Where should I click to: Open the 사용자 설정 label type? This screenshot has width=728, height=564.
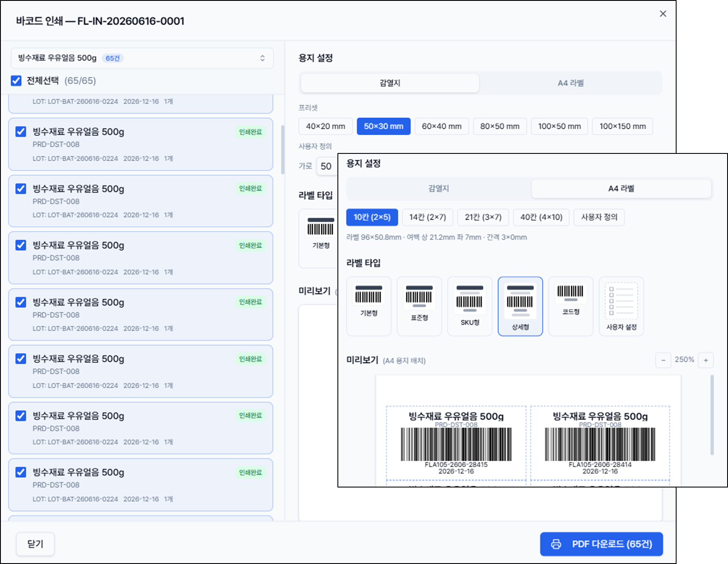pyautogui.click(x=621, y=306)
